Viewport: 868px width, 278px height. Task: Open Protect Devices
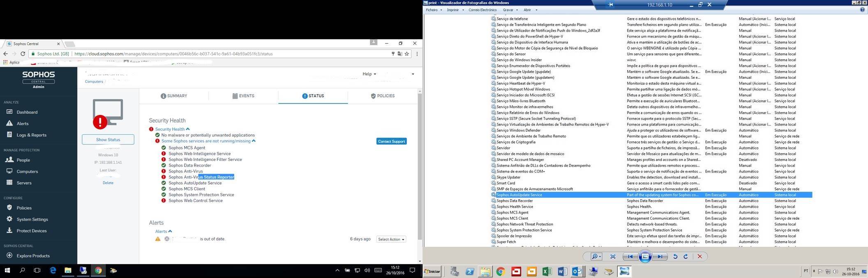[31, 231]
